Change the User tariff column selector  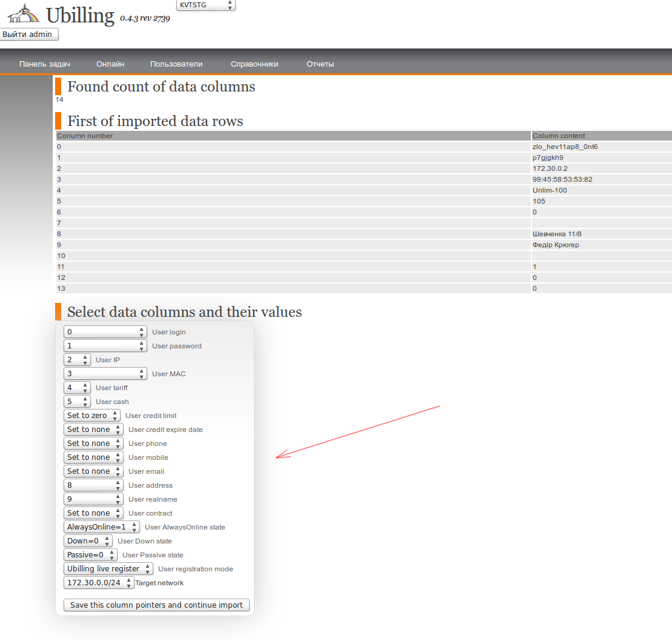click(77, 388)
